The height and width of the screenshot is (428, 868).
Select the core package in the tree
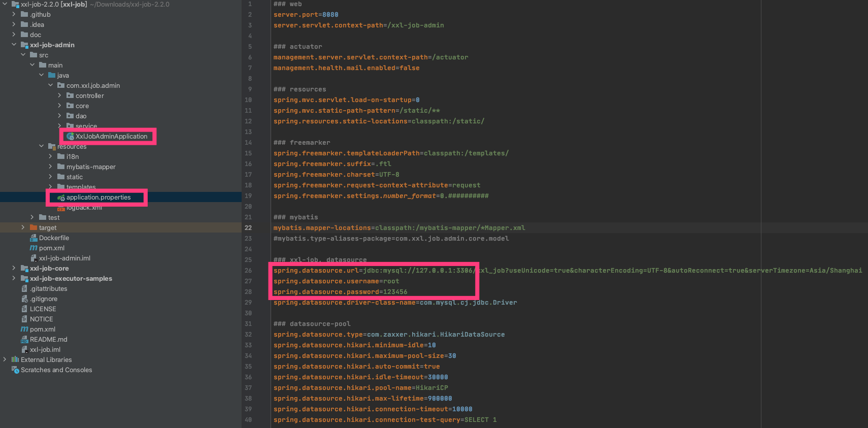(82, 106)
